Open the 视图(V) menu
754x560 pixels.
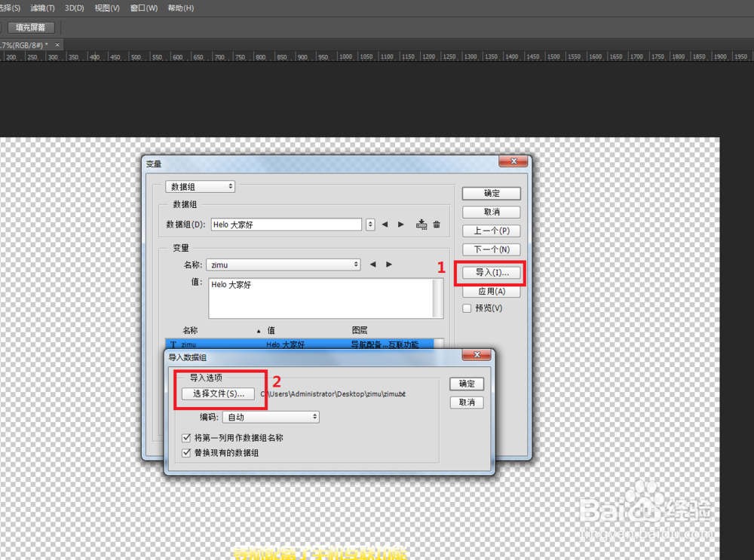[107, 8]
